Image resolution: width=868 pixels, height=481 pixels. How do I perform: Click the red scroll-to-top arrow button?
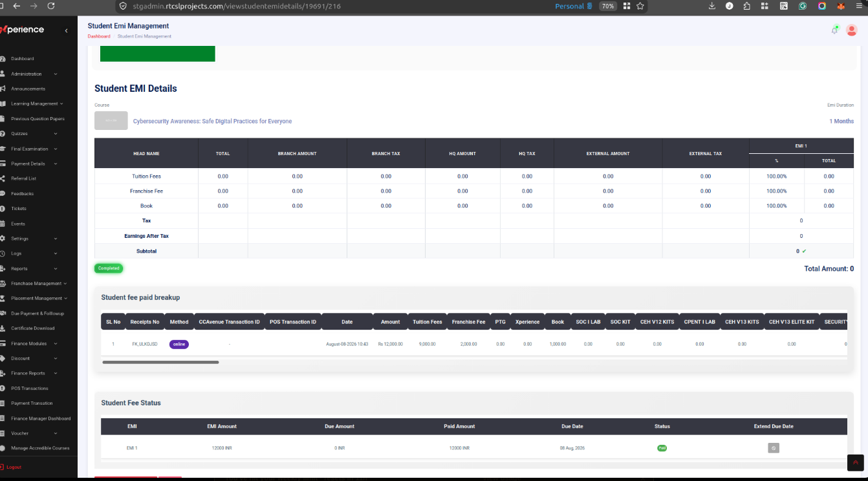click(x=856, y=462)
